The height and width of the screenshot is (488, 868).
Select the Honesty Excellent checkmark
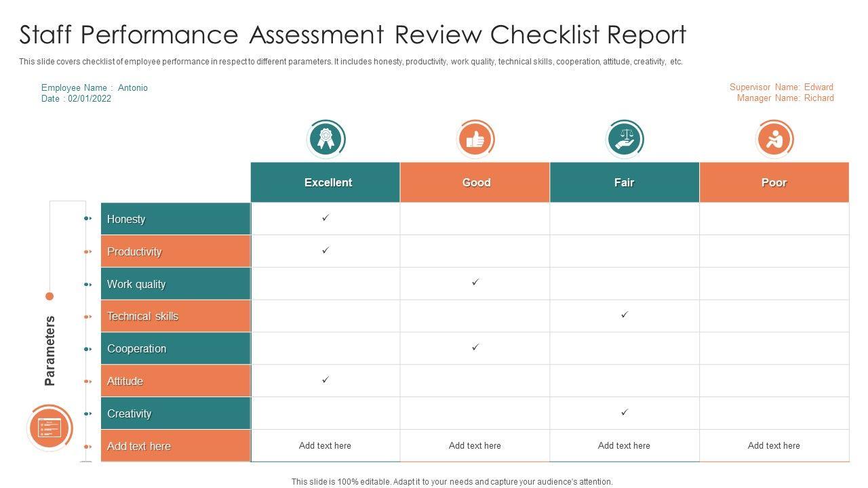coord(325,218)
